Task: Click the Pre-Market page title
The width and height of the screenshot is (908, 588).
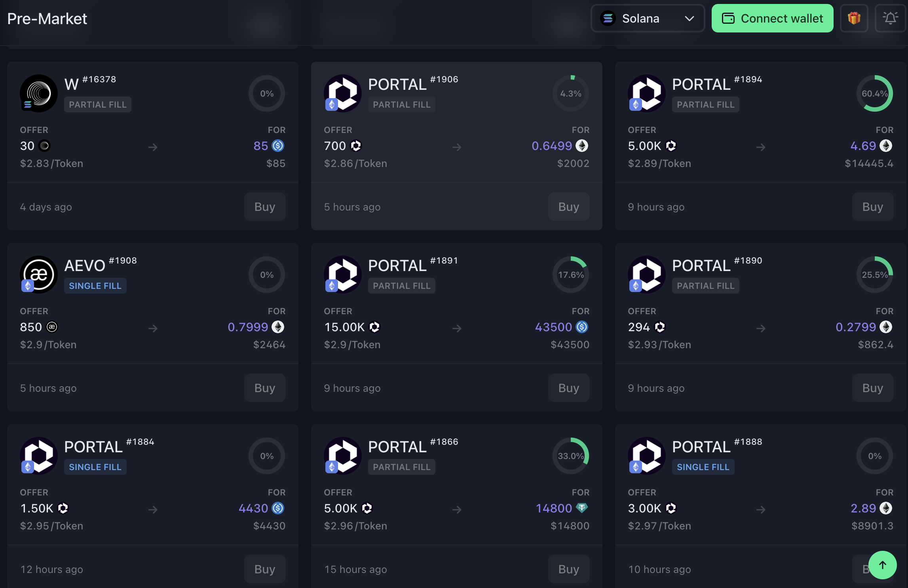Action: coord(47,19)
